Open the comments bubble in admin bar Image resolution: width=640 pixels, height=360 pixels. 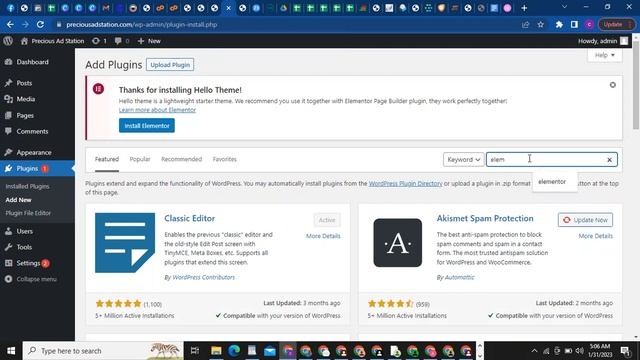pyautogui.click(x=122, y=41)
